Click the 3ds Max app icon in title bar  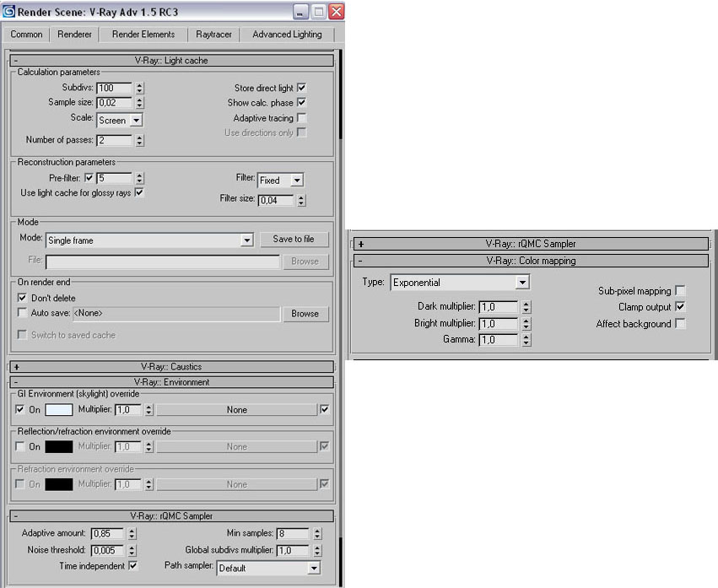tap(8, 12)
